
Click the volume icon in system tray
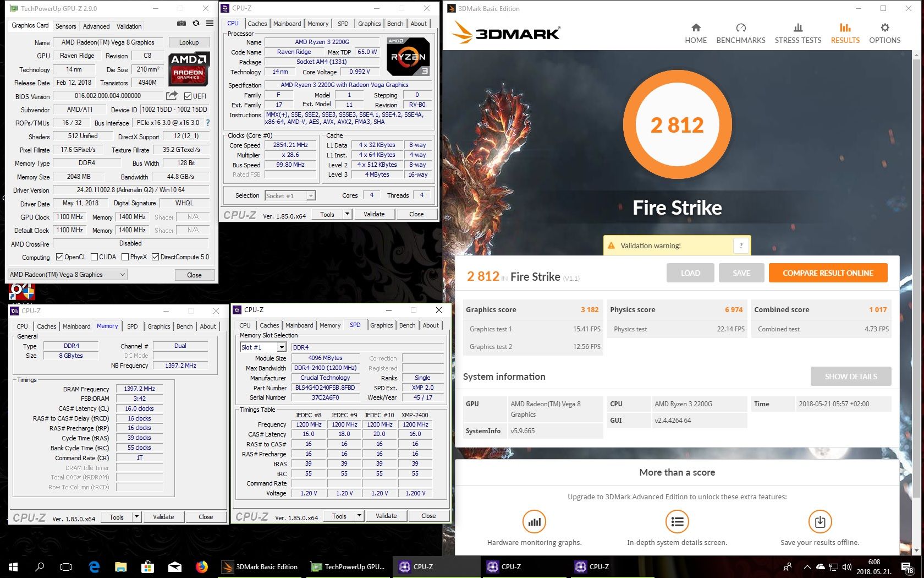[x=847, y=566]
